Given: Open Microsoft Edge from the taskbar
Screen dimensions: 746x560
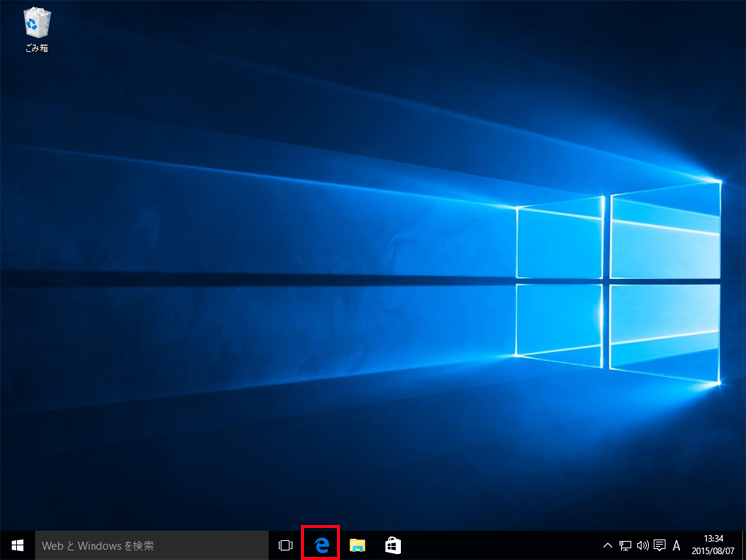Looking at the screenshot, I should click(x=321, y=545).
